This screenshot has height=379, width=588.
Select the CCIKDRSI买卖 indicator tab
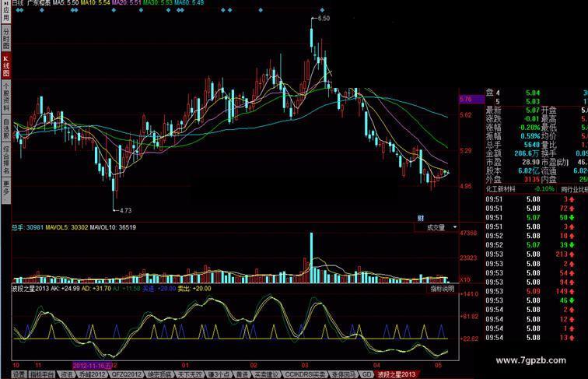pyautogui.click(x=305, y=374)
